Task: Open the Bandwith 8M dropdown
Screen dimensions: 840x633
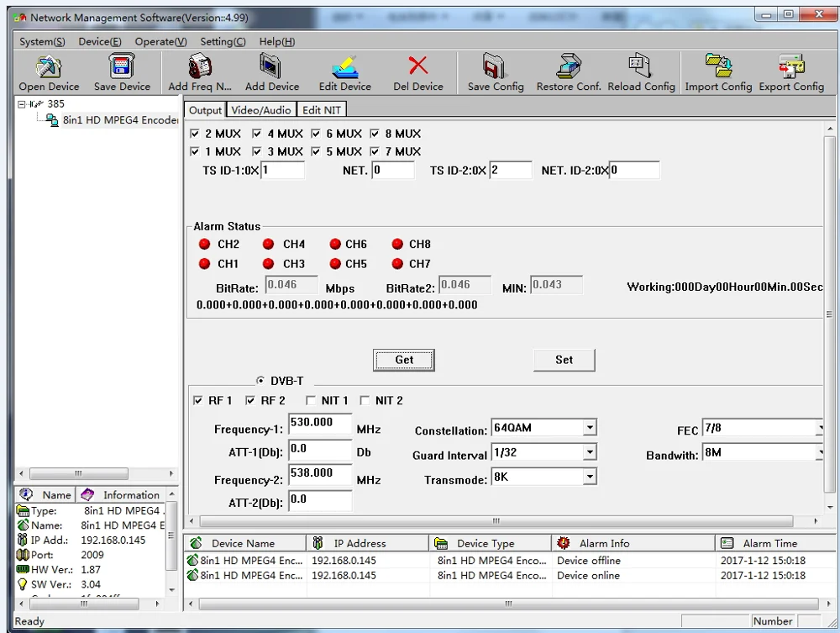Action: [x=820, y=452]
